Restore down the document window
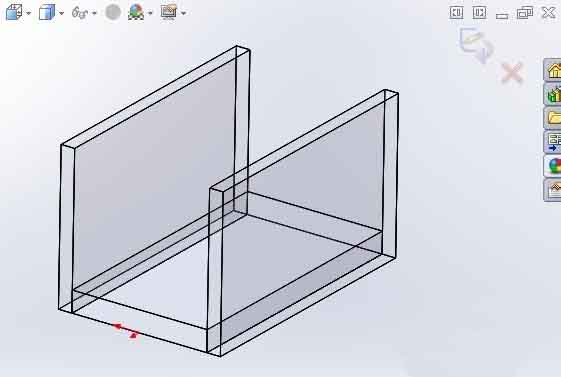 pos(525,13)
